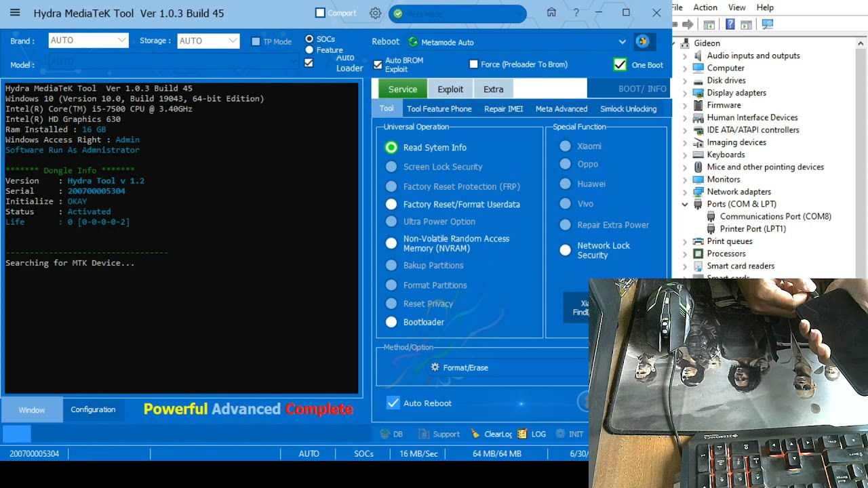
Task: Click the Network adapters device icon
Action: click(x=698, y=192)
